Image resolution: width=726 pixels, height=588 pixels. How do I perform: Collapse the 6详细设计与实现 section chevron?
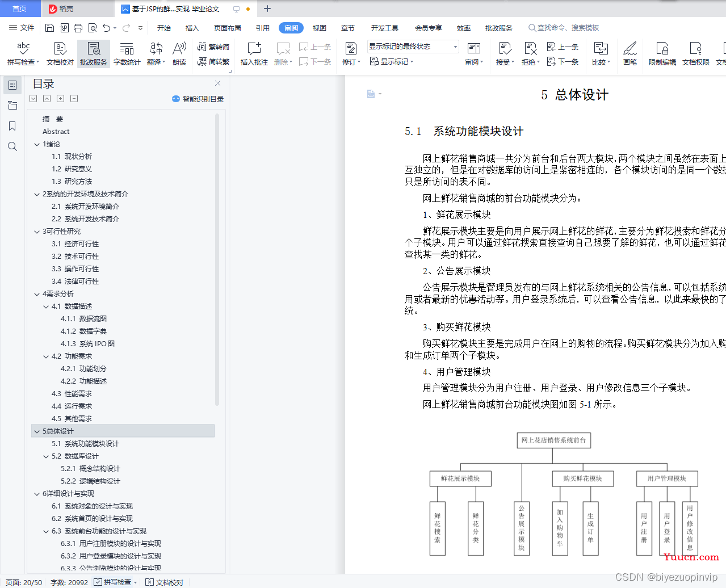[x=37, y=494]
